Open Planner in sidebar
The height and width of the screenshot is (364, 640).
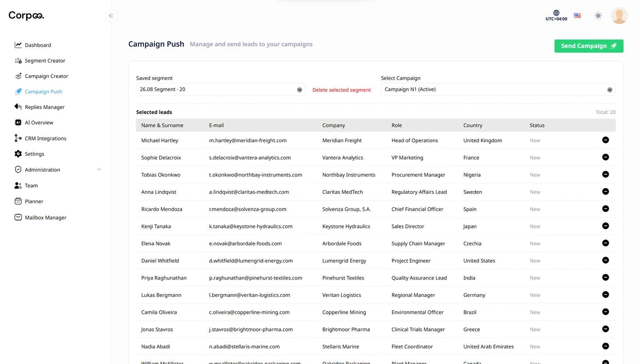click(29, 201)
